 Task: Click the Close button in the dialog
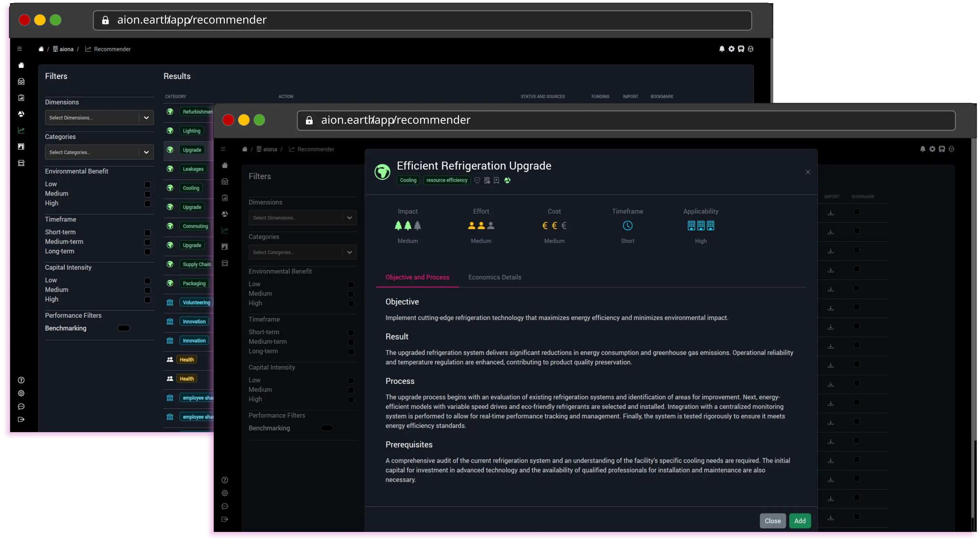click(x=772, y=521)
